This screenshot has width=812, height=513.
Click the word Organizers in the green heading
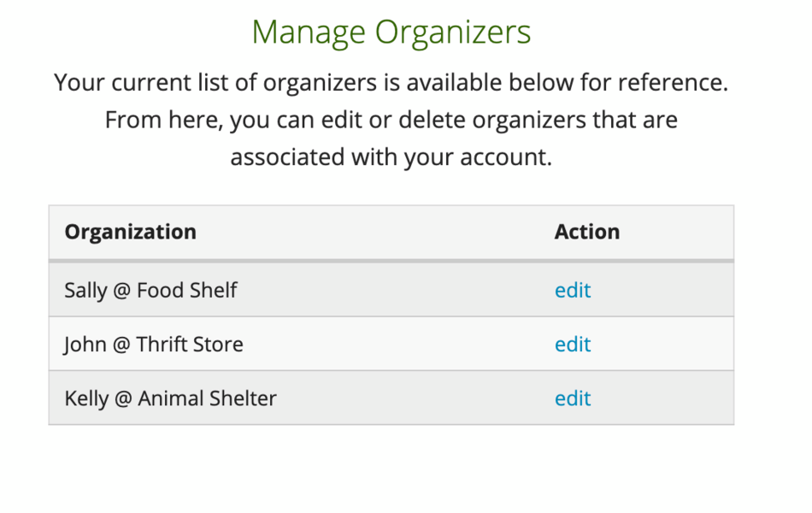(x=454, y=32)
